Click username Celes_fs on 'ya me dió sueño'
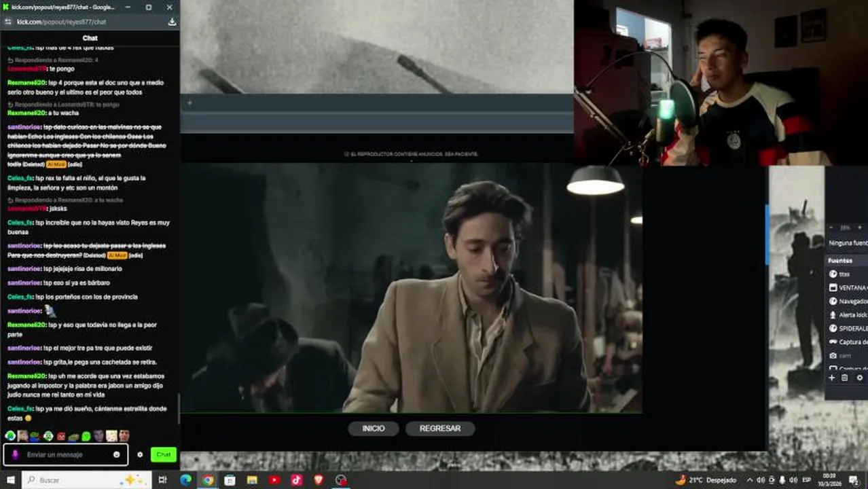 point(20,409)
